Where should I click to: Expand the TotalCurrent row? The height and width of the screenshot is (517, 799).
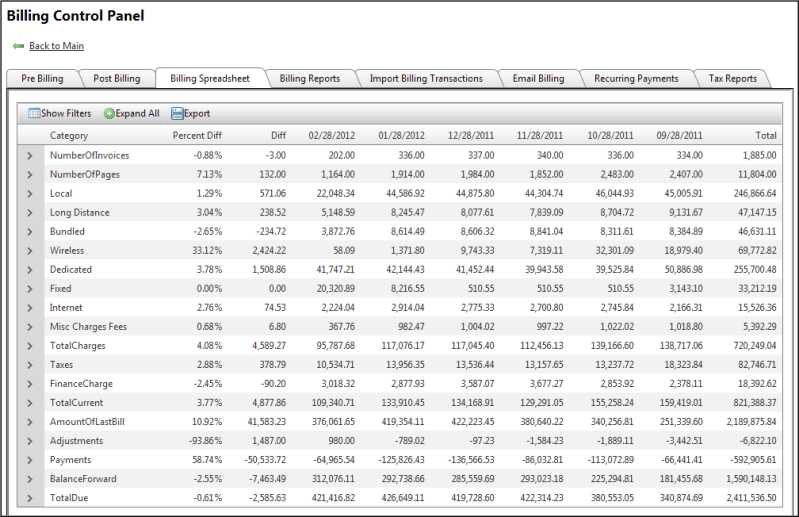coord(30,403)
